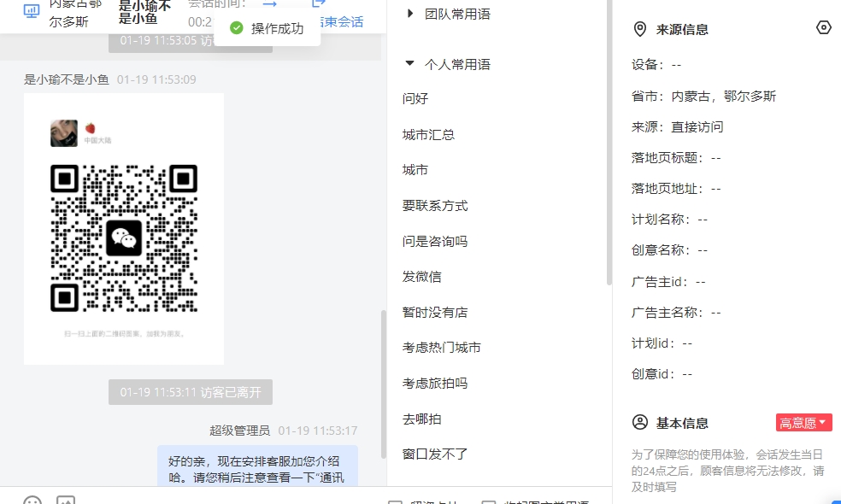
Task: Open the WeChat QR code image message
Action: tap(124, 229)
